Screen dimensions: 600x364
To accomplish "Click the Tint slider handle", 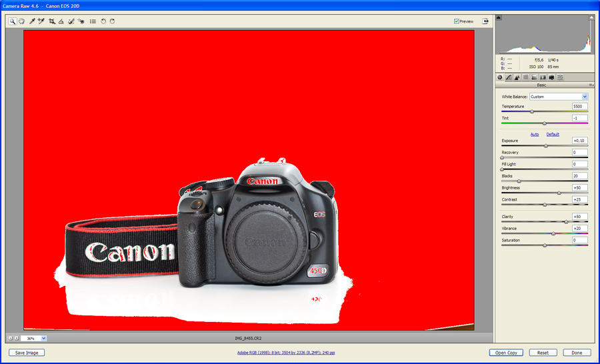I will tap(545, 123).
